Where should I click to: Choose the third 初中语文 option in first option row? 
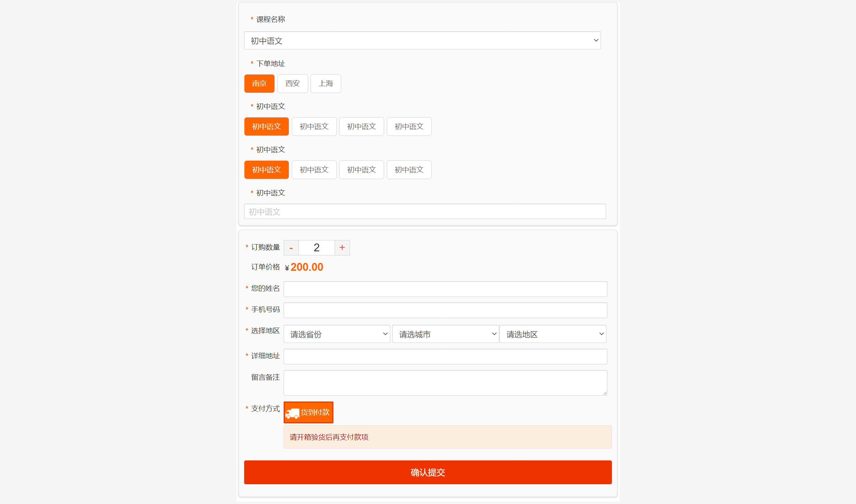361,127
